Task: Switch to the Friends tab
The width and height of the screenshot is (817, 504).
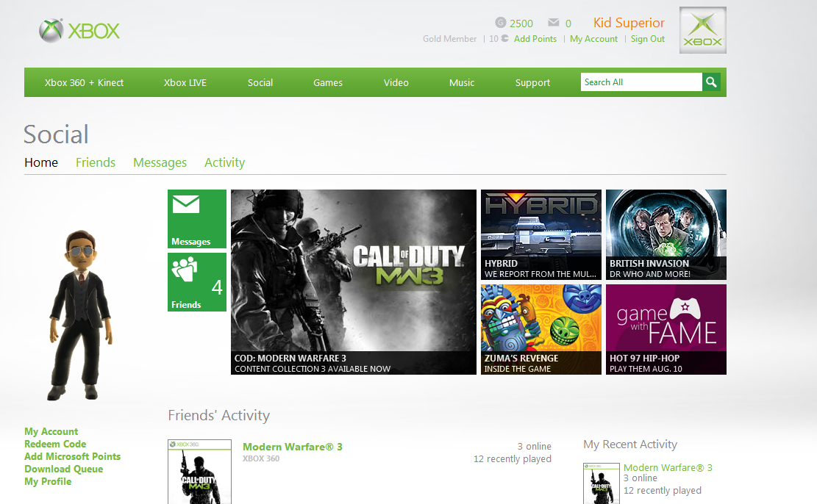Action: click(96, 162)
